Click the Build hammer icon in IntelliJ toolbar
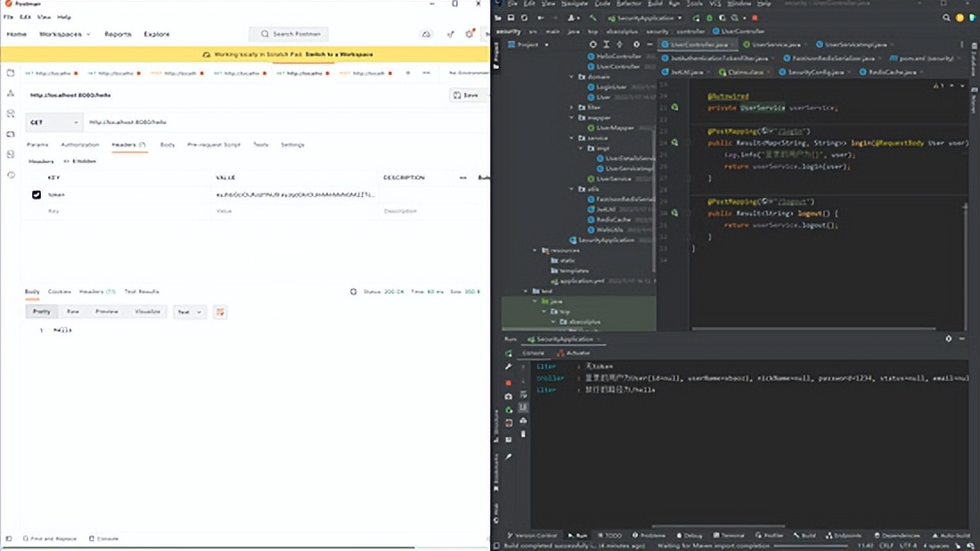Viewport: 980px width, 551px height. pyautogui.click(x=592, y=17)
